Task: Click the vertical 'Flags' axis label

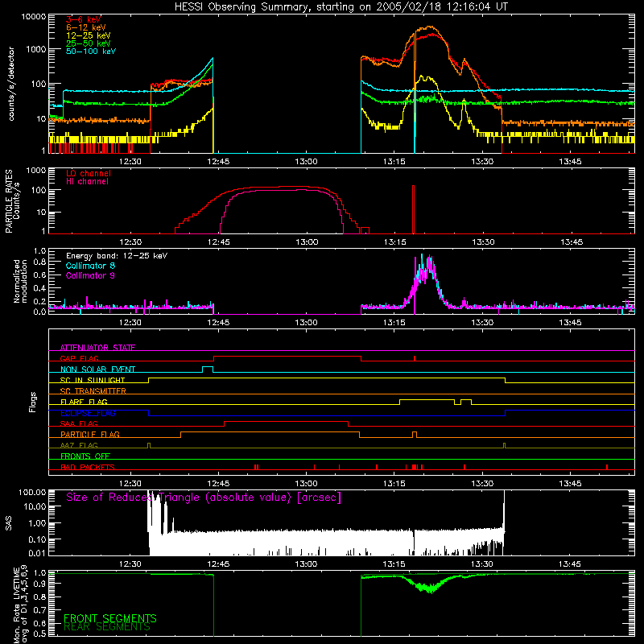Action: tap(33, 402)
